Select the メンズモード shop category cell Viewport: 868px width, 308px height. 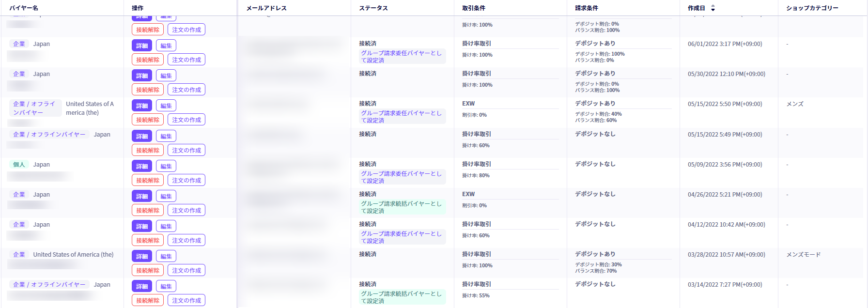pyautogui.click(x=804, y=255)
